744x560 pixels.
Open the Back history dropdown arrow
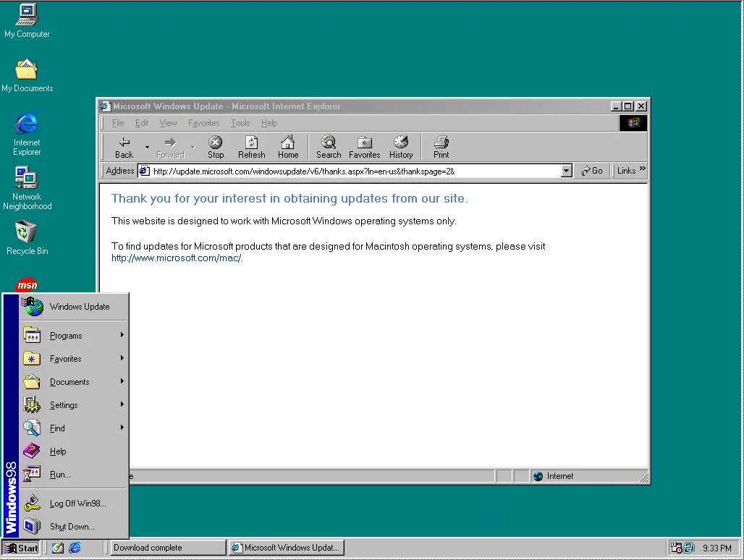[147, 147]
